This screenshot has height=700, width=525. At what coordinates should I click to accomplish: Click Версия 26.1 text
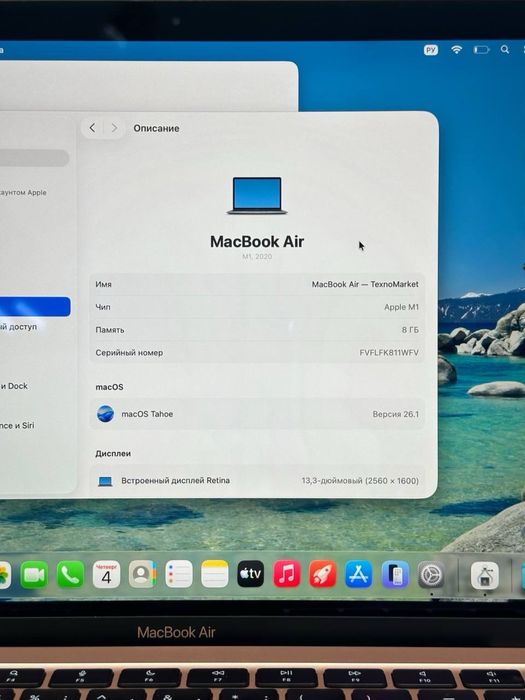(396, 414)
